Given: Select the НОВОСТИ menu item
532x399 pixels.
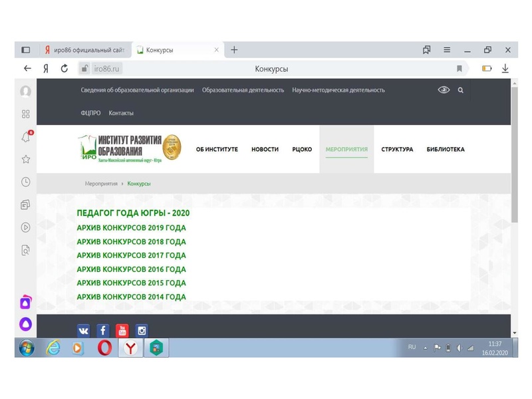Looking at the screenshot, I should tap(265, 150).
